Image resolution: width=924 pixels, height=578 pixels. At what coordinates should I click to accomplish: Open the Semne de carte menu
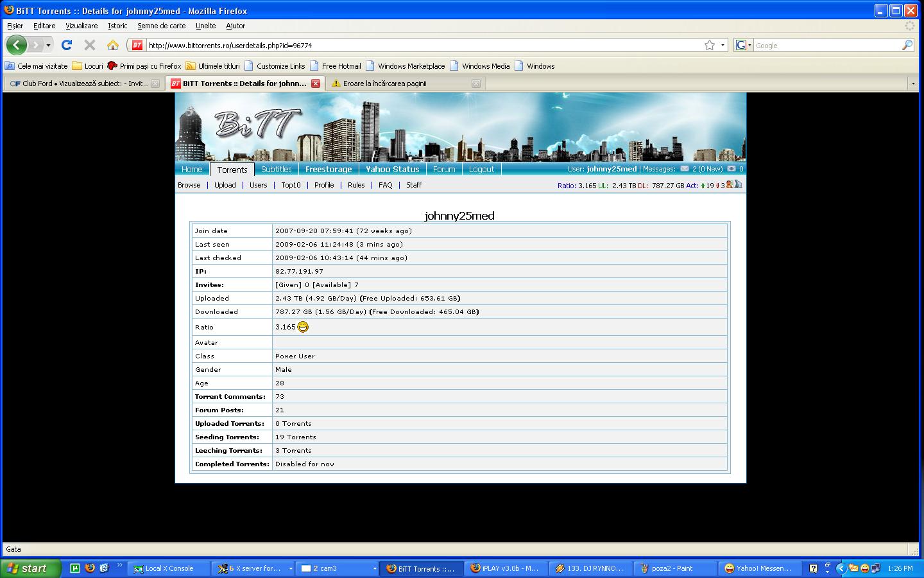[161, 26]
